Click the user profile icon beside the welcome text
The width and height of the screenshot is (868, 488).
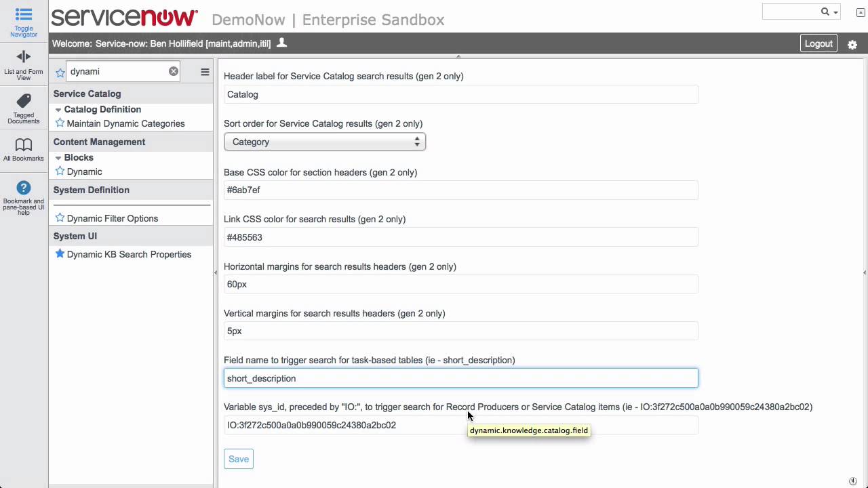tap(281, 43)
